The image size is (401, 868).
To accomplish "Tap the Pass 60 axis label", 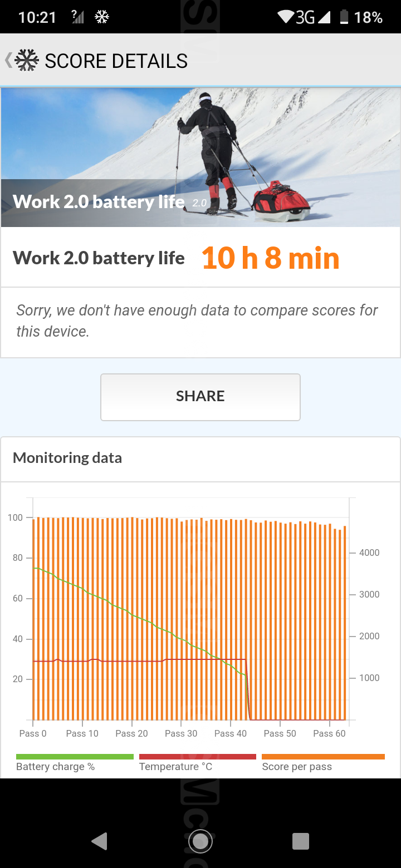I will [x=329, y=733].
